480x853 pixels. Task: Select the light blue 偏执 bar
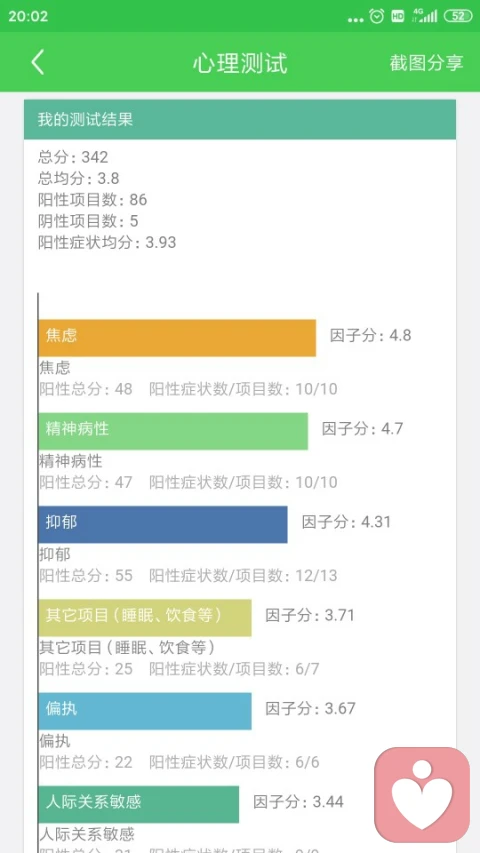[145, 711]
